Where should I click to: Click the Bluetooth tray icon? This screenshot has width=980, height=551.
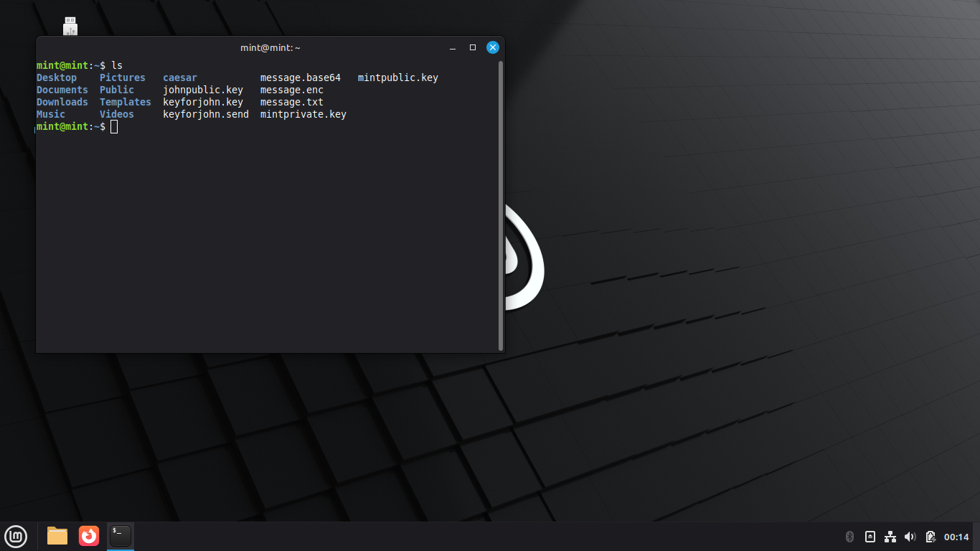pyautogui.click(x=850, y=537)
